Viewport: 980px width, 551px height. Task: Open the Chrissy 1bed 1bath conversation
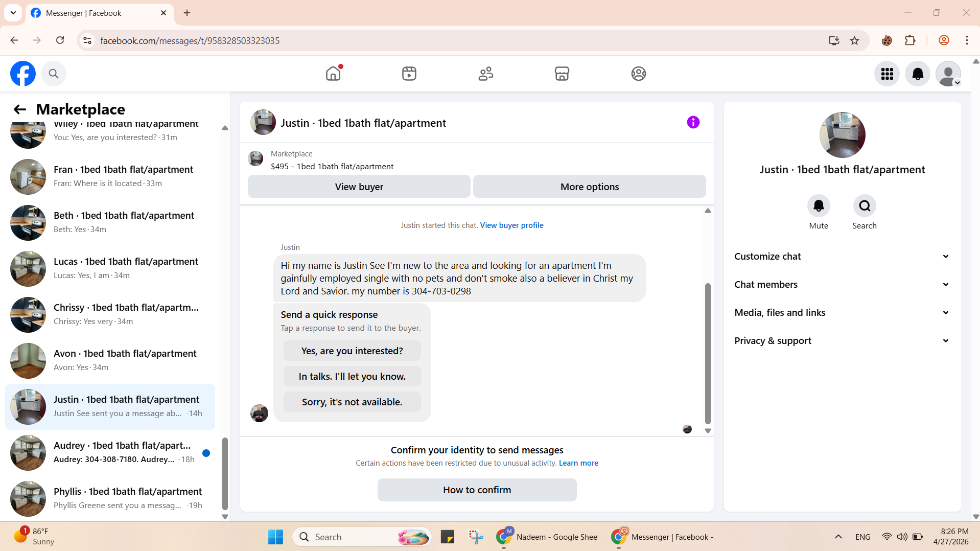(110, 314)
